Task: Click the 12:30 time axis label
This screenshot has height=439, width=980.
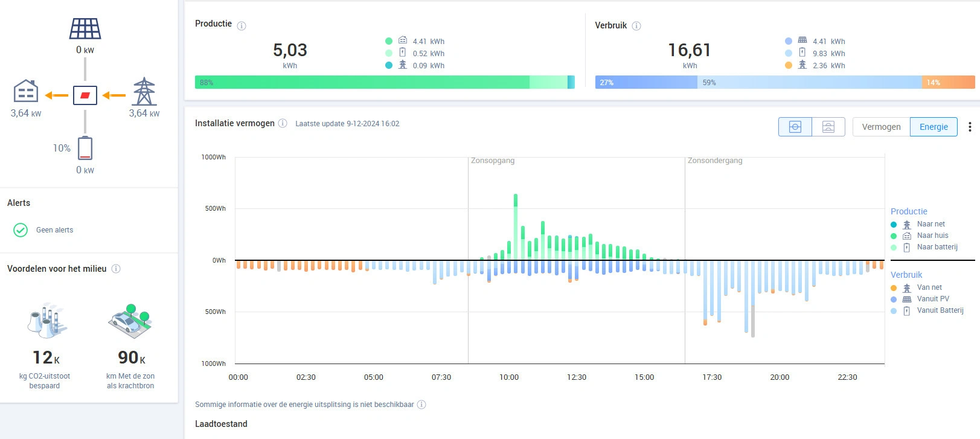Action: tap(577, 377)
